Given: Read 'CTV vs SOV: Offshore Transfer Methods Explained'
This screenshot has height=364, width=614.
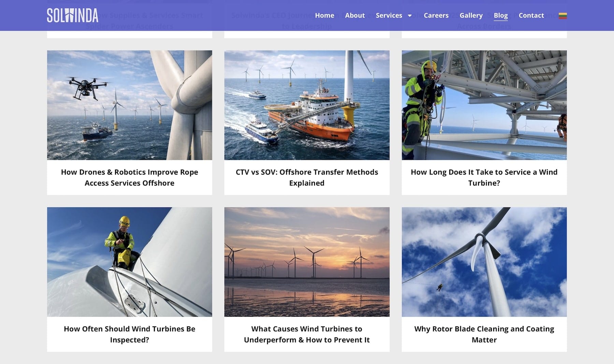Looking at the screenshot, I should click(306, 177).
